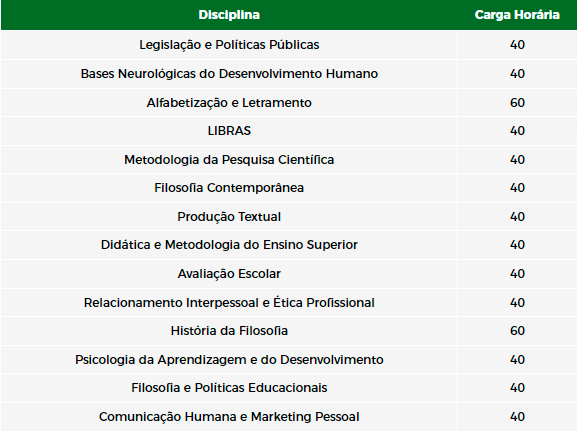Click the Carga Horária column header
Viewport: 577px width, 432px height.
pyautogui.click(x=517, y=15)
